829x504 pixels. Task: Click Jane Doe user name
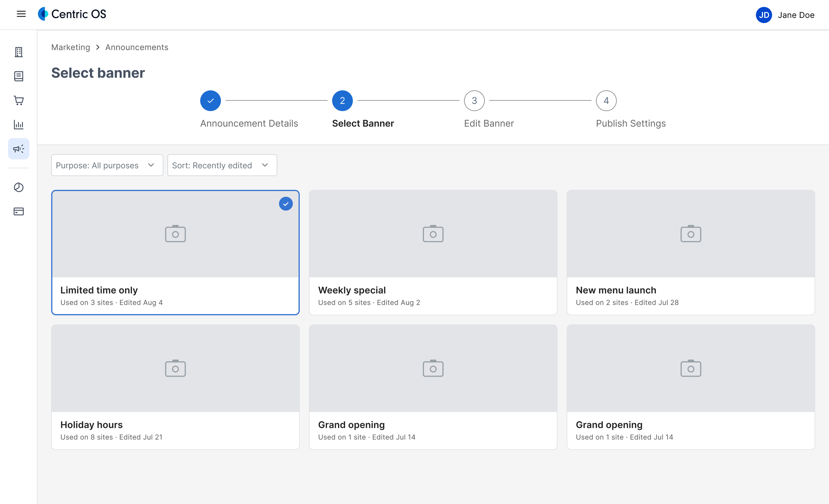pyautogui.click(x=796, y=15)
